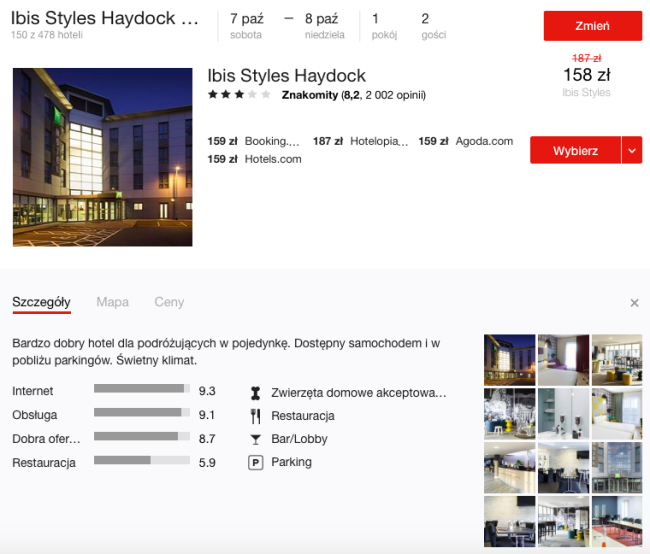Click the Zwierzęta domowe akceptowa... label
The width and height of the screenshot is (650, 554).
(x=359, y=393)
